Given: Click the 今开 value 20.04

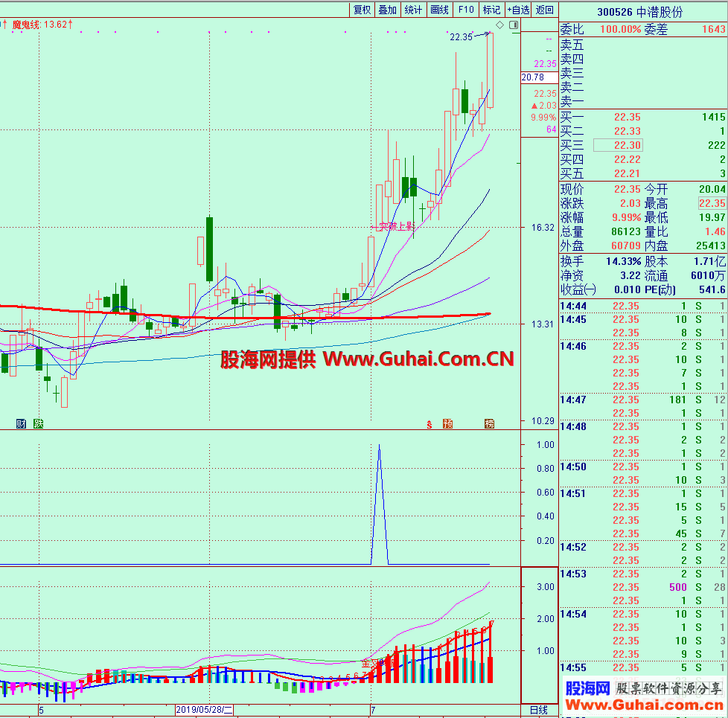Looking at the screenshot, I should 712,190.
